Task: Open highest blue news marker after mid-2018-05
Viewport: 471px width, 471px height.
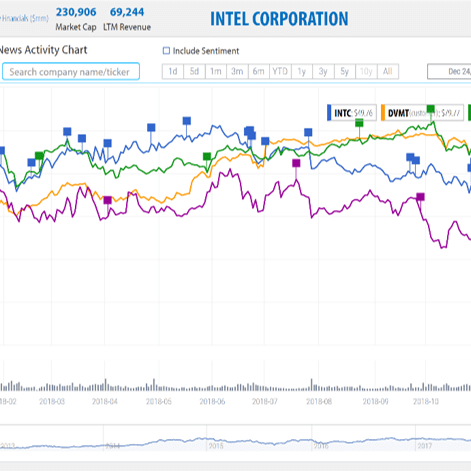Action: [187, 121]
